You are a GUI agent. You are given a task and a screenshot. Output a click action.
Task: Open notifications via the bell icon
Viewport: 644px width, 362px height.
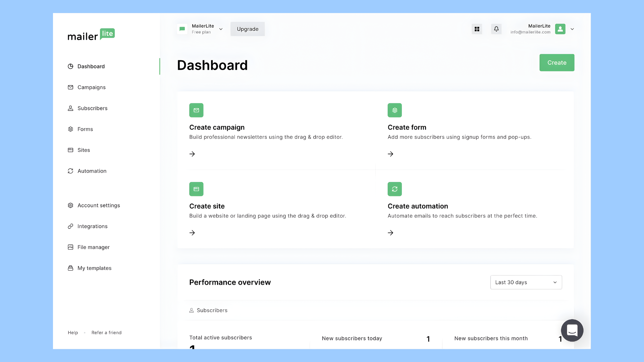coord(496,29)
